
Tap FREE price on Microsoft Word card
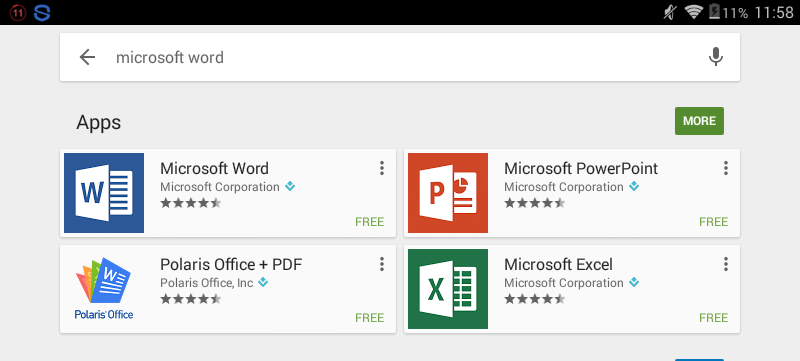(x=369, y=222)
